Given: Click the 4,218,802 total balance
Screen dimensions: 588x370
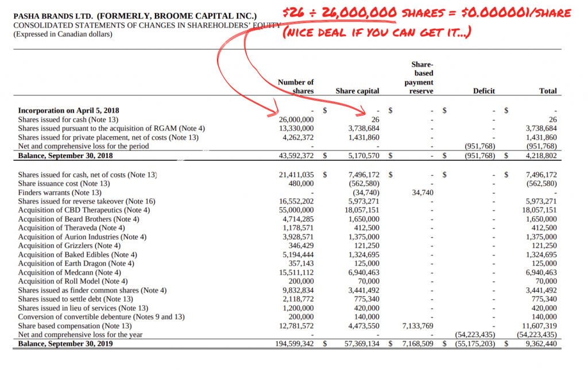Looking at the screenshot, I should pos(541,155).
